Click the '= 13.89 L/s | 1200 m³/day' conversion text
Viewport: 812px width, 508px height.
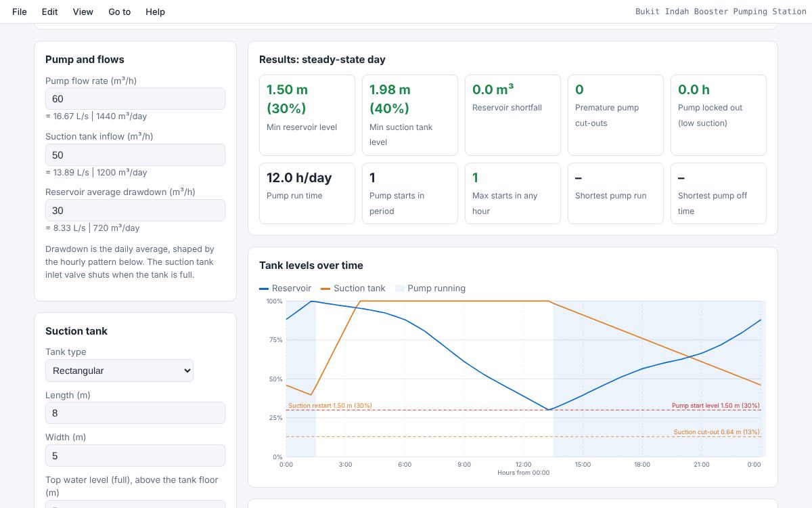click(x=96, y=172)
